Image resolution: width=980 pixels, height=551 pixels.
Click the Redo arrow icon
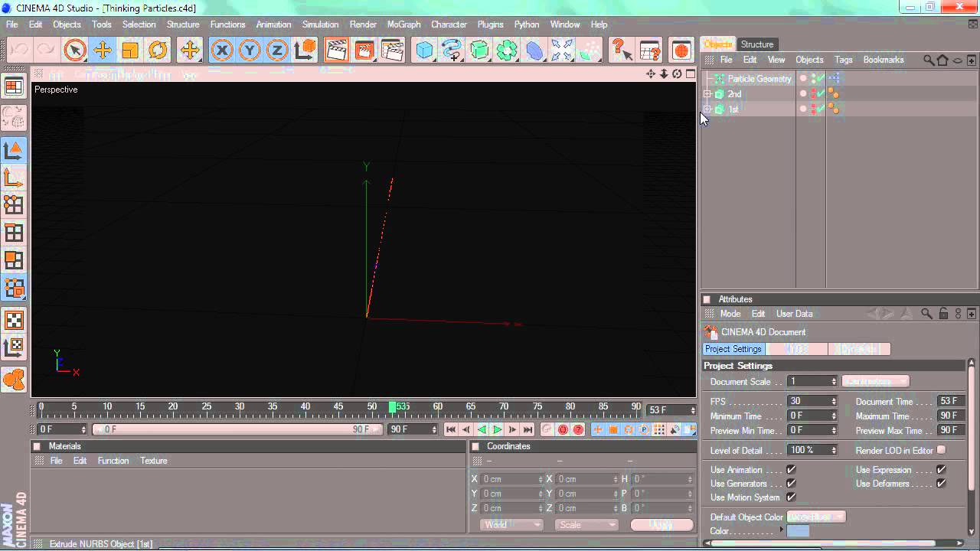click(x=46, y=51)
